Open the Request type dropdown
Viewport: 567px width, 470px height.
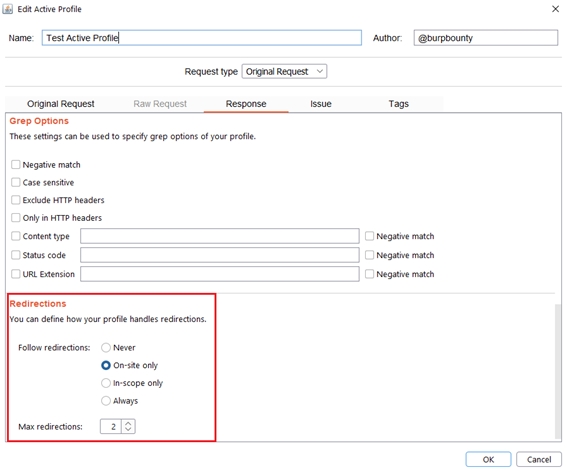tap(284, 72)
